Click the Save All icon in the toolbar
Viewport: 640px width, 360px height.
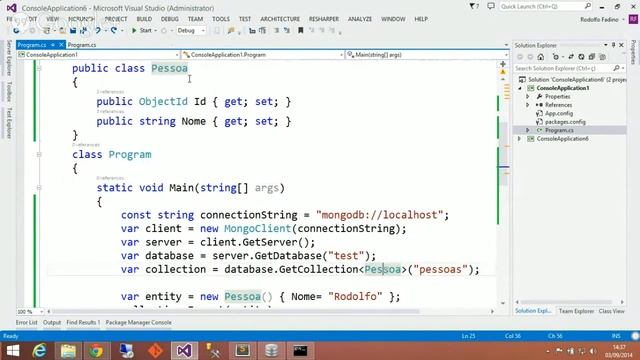tap(83, 31)
